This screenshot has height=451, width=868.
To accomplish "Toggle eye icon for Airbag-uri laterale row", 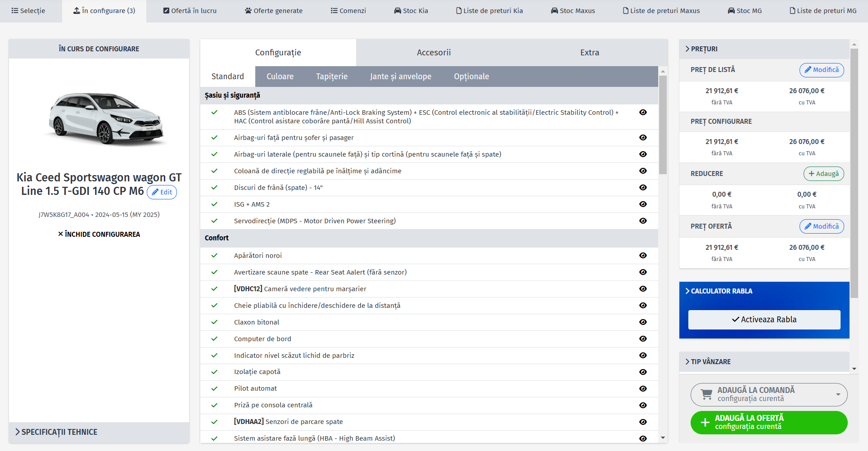I will (x=643, y=154).
